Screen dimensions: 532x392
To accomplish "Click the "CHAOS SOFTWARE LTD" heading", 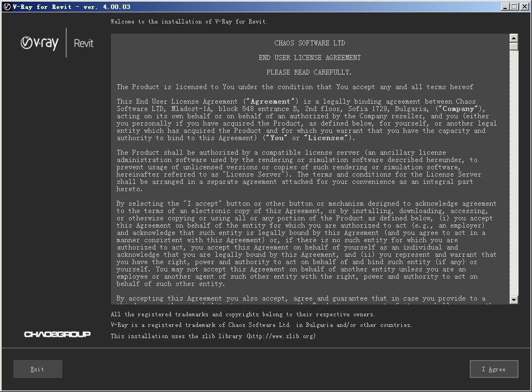I will (x=309, y=43).
